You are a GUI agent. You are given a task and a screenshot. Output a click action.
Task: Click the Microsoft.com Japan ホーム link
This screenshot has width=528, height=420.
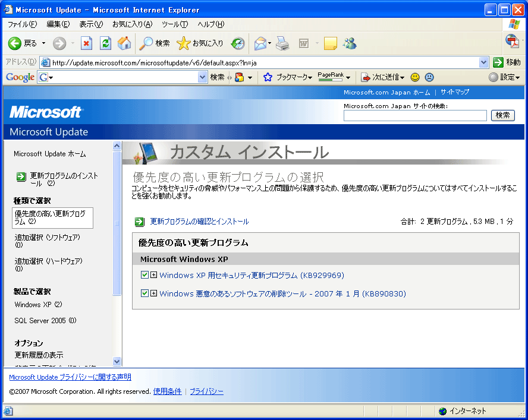point(387,92)
